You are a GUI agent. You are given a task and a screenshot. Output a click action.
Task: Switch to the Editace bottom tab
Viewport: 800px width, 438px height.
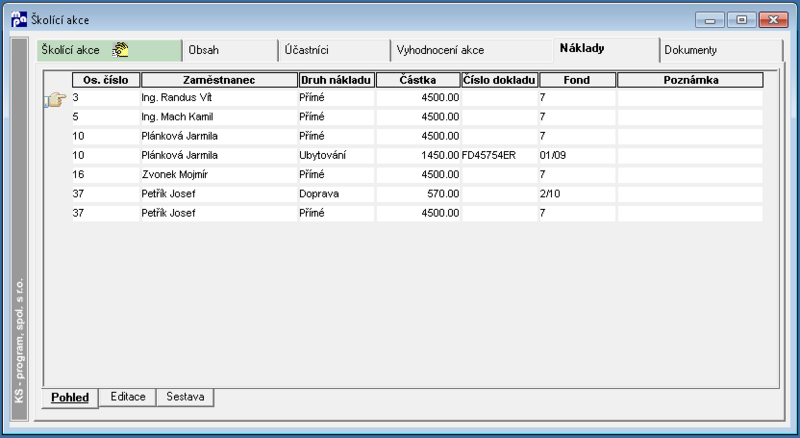coord(128,397)
